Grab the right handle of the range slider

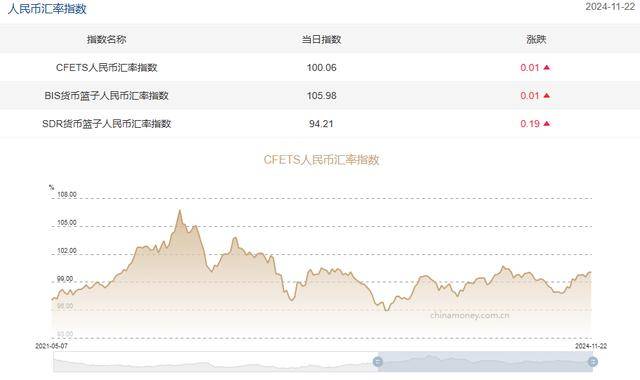[593, 362]
